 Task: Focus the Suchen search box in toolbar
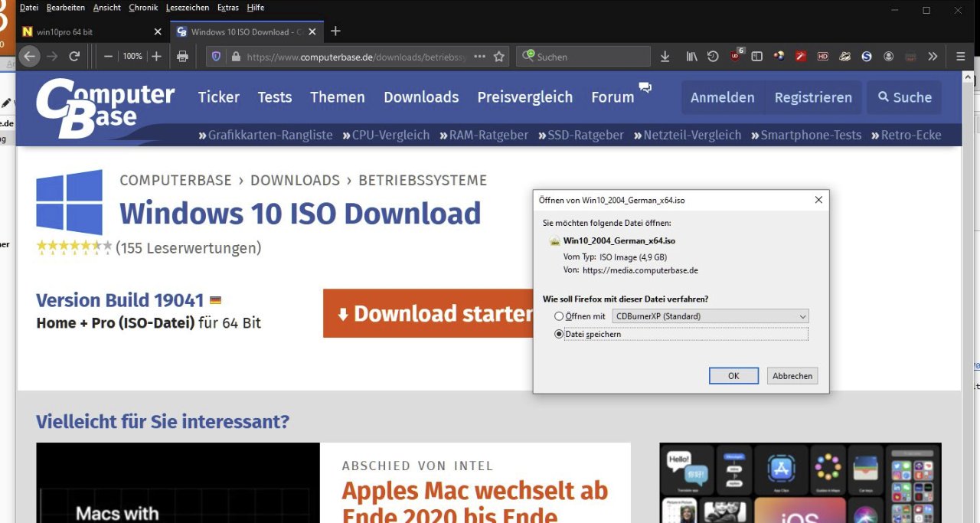[x=583, y=57]
